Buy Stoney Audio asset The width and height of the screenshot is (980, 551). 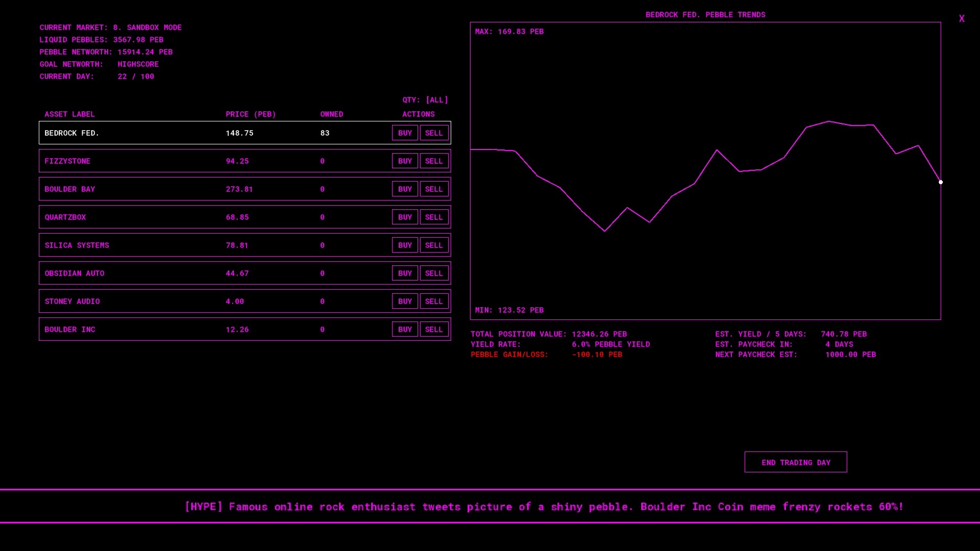coord(405,301)
